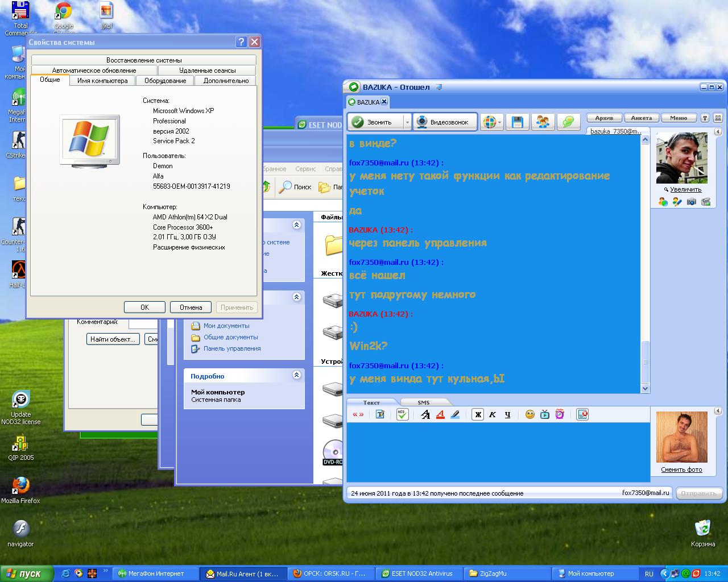Click the video camera icon under contact photo
The height and width of the screenshot is (582, 728).
(706, 202)
